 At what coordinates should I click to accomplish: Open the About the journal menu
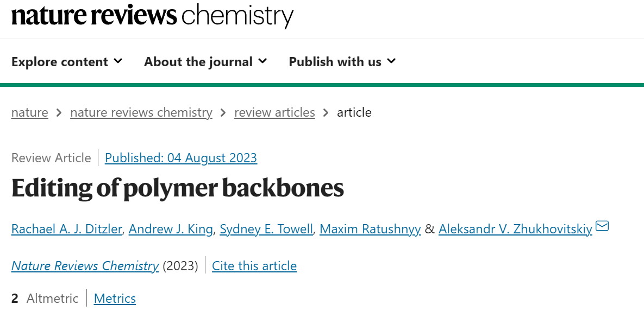(205, 61)
